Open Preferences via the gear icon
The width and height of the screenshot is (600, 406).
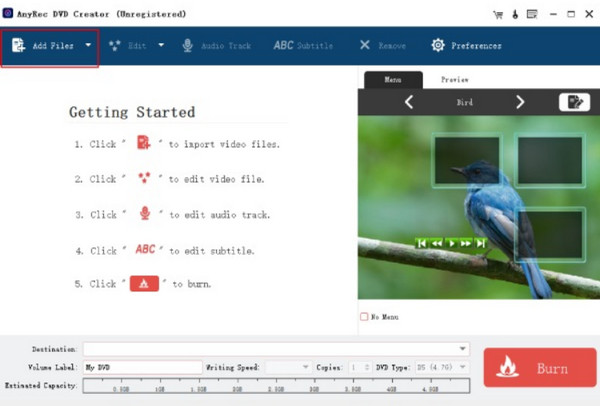click(438, 45)
